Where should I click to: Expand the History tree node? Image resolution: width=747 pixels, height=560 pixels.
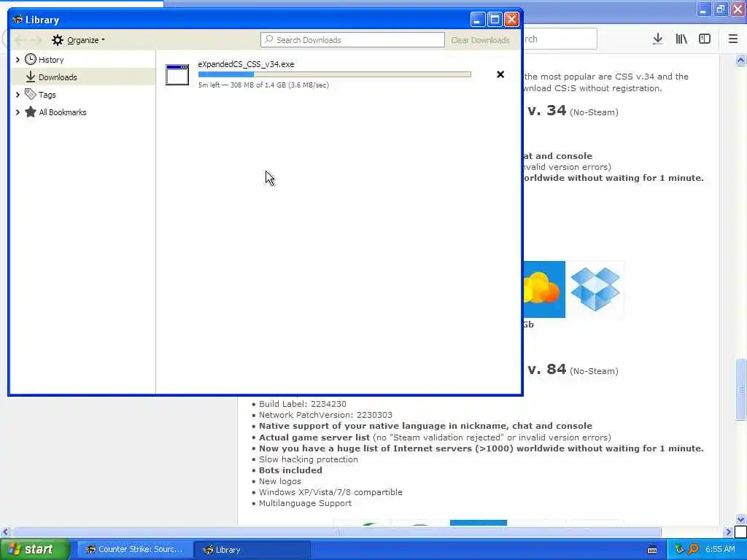coord(18,60)
